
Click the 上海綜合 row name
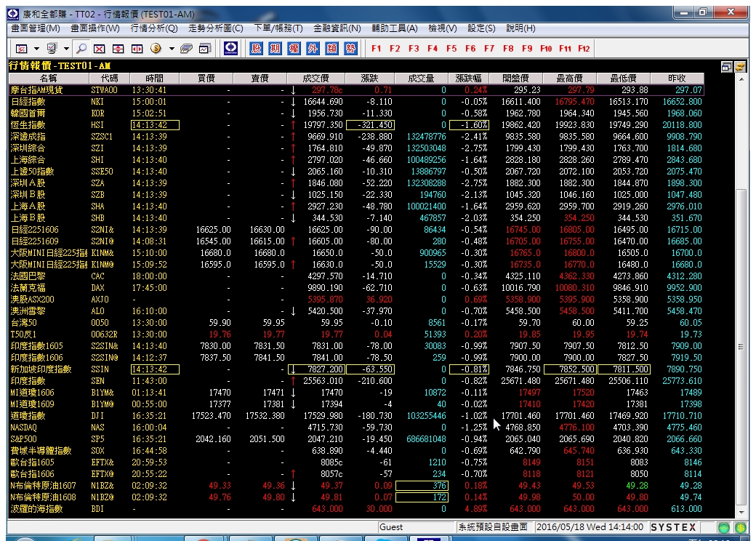click(28, 159)
